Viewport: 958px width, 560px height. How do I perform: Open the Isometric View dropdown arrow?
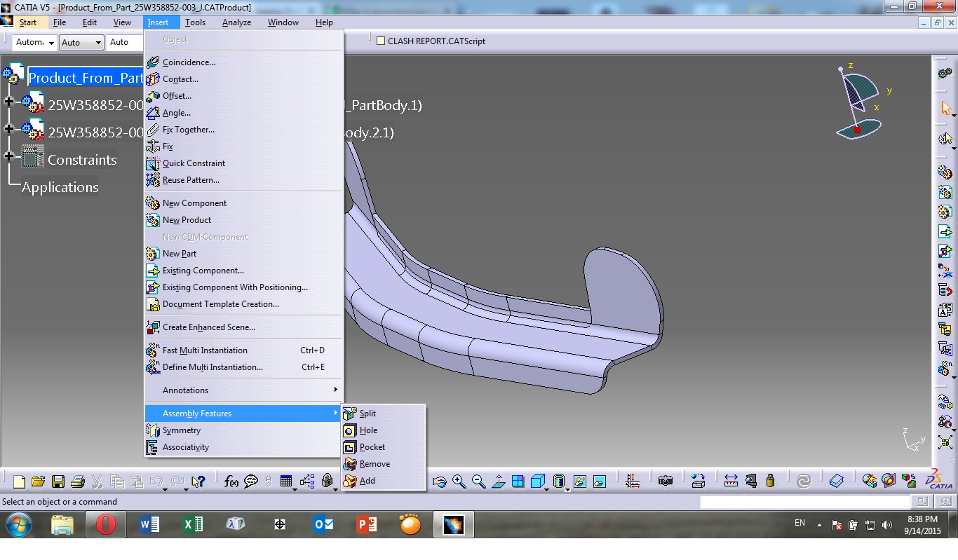546,489
